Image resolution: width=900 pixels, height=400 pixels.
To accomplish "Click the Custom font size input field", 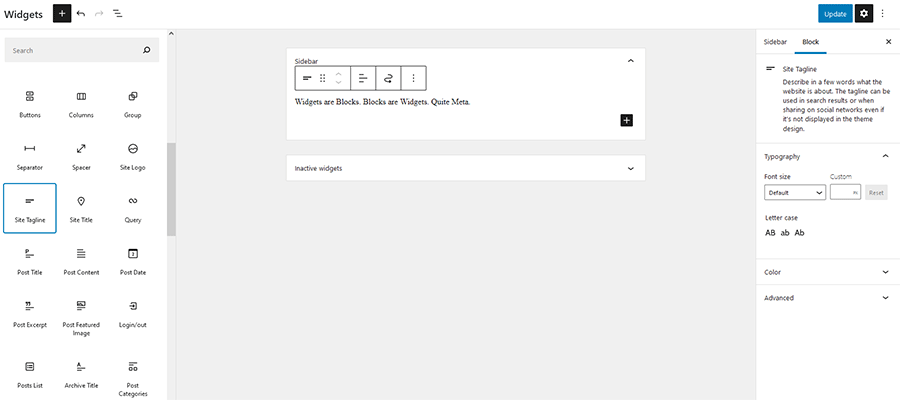I will tap(843, 192).
